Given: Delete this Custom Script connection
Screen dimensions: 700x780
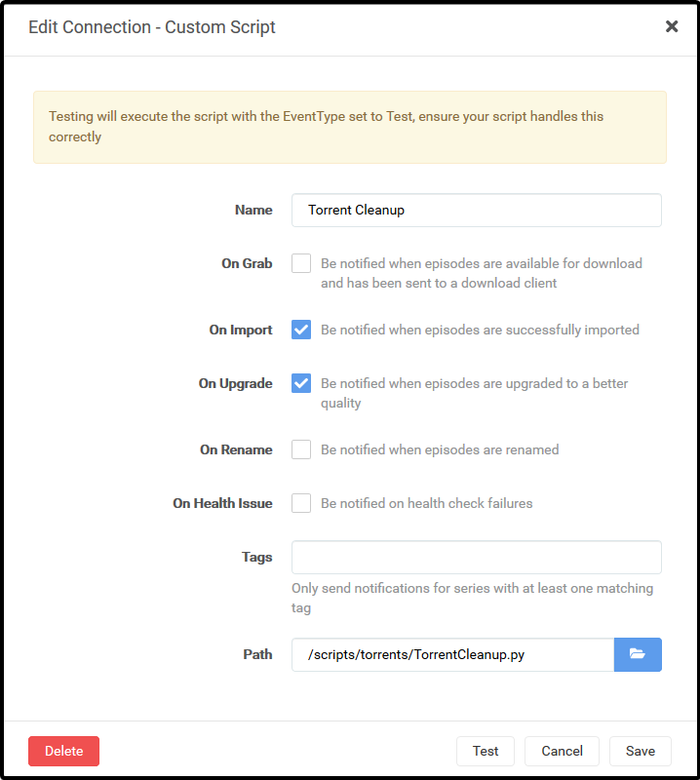Looking at the screenshot, I should [63, 751].
